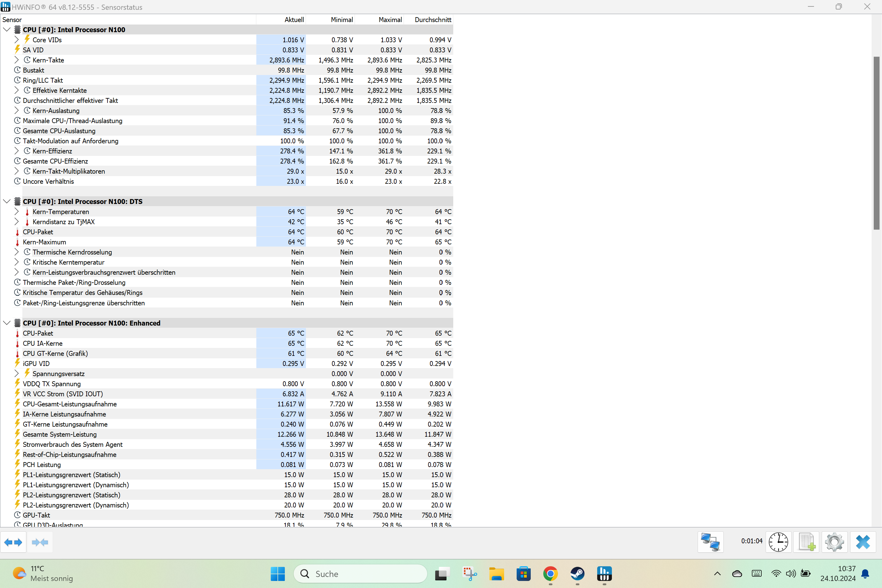
Task: Expand the Spannungsversatz row
Action: tap(17, 374)
